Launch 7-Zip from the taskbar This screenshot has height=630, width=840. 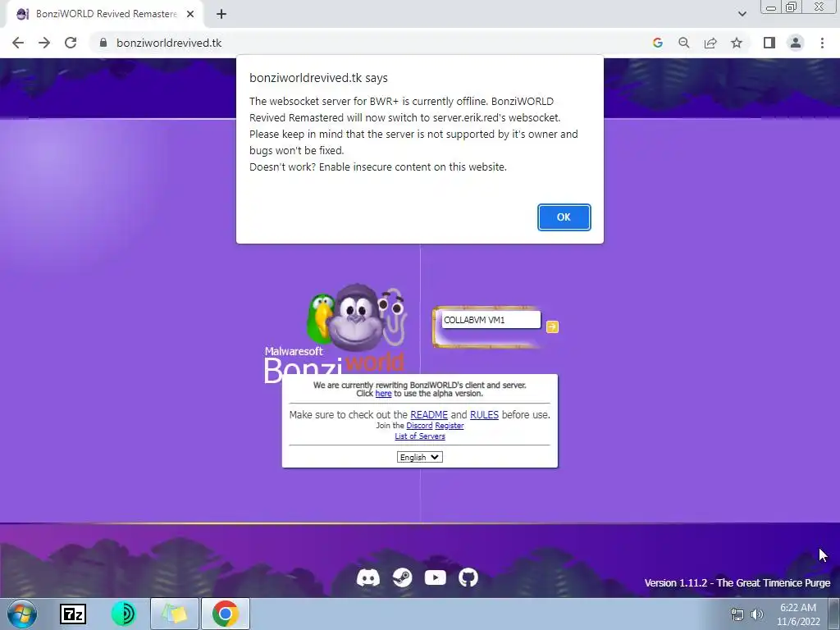[73, 614]
